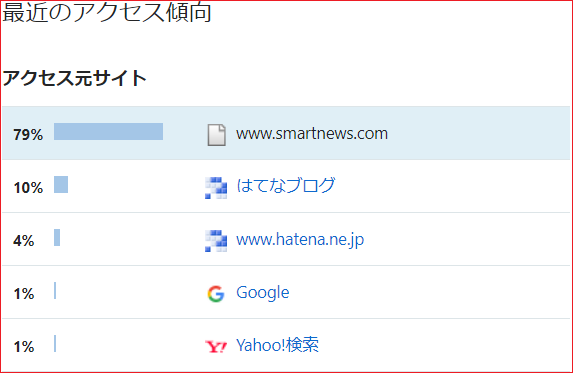This screenshot has width=573, height=373.
Task: Click the document icon beside www.smartnews.com
Action: click(x=216, y=135)
